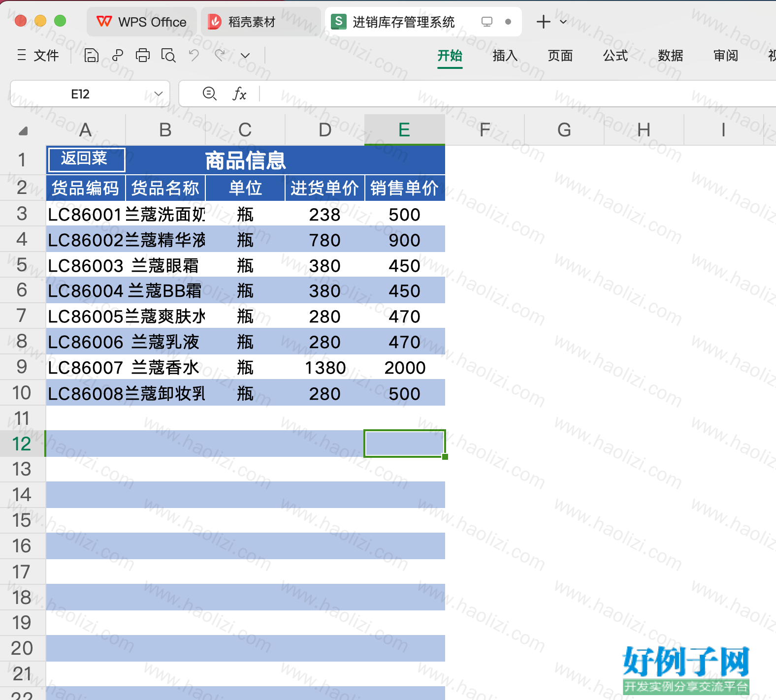Click in the formula bar input

click(517, 94)
